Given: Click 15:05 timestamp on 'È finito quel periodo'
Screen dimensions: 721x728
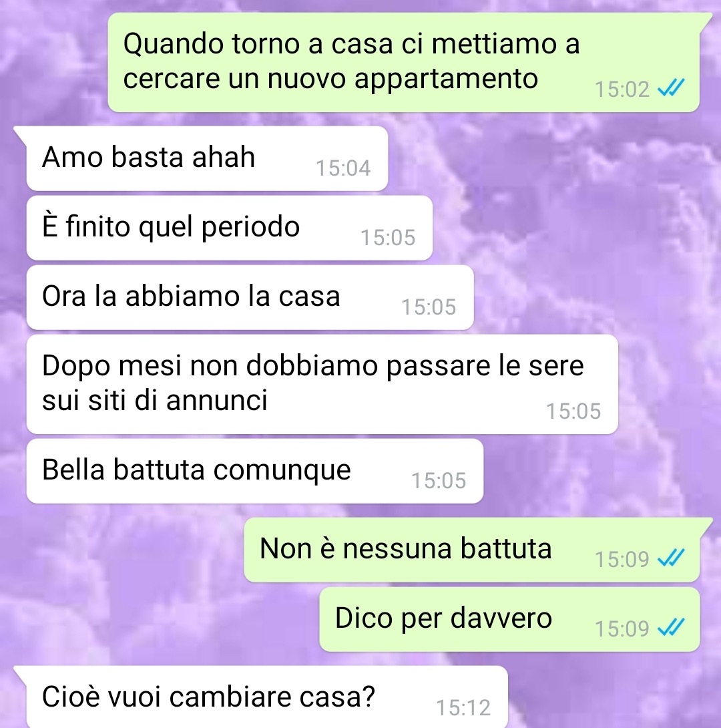Looking at the screenshot, I should point(389,237).
